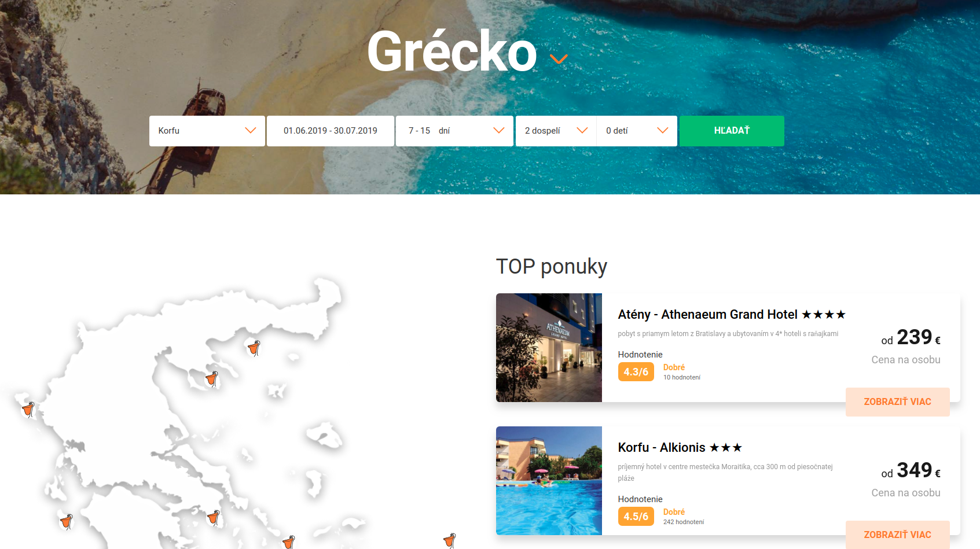Image resolution: width=980 pixels, height=549 pixels.
Task: Select the pelican pin near Athens
Action: coord(214,517)
